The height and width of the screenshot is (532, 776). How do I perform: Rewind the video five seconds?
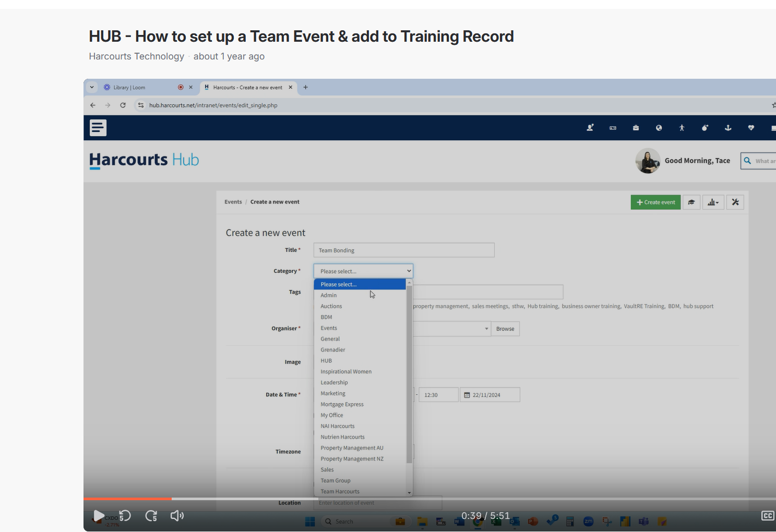(x=125, y=516)
